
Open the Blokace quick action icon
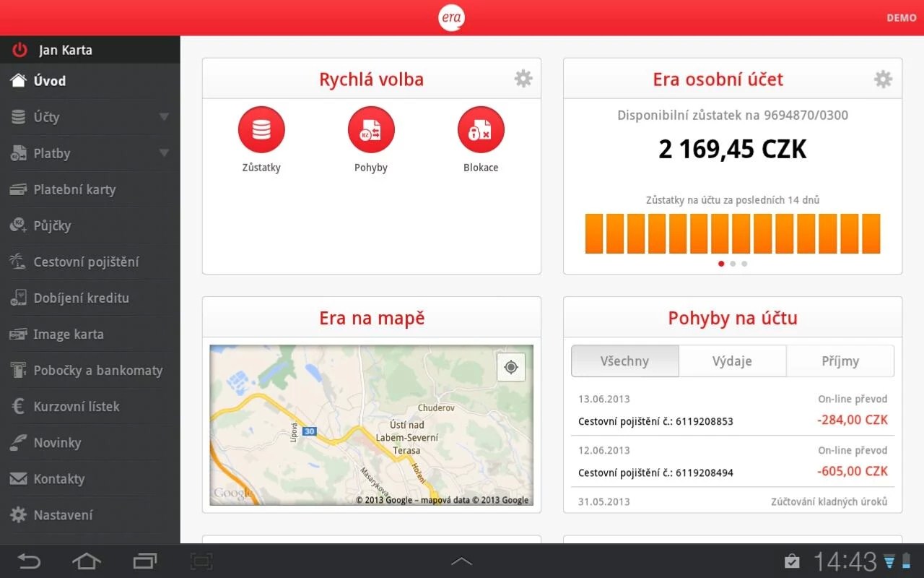coord(481,130)
